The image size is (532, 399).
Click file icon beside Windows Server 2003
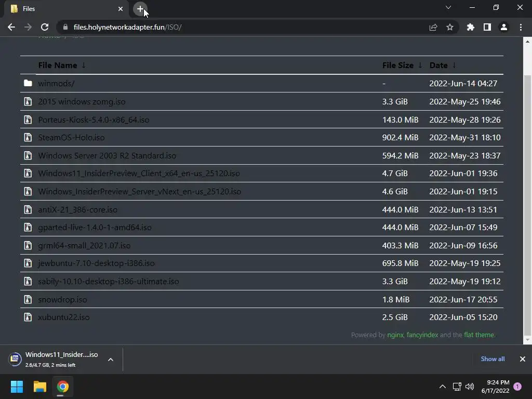coord(28,155)
